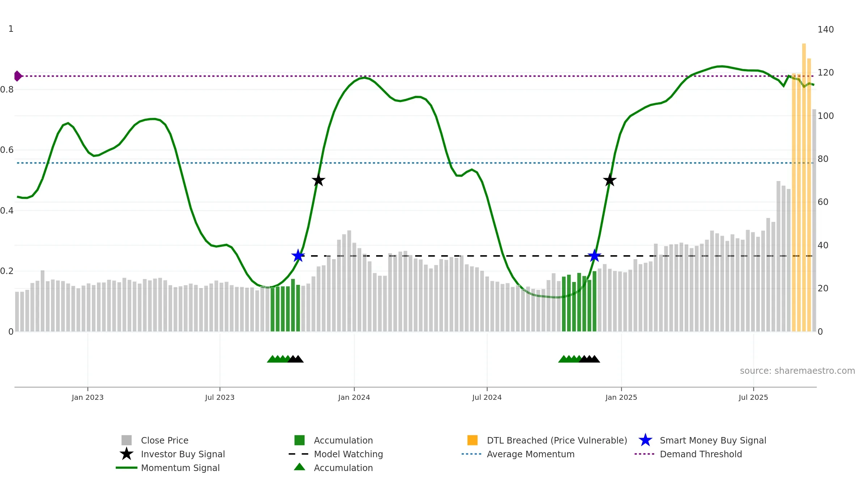Click the black star near December 2024
Image resolution: width=868 pixels, height=488 pixels.
coord(610,180)
